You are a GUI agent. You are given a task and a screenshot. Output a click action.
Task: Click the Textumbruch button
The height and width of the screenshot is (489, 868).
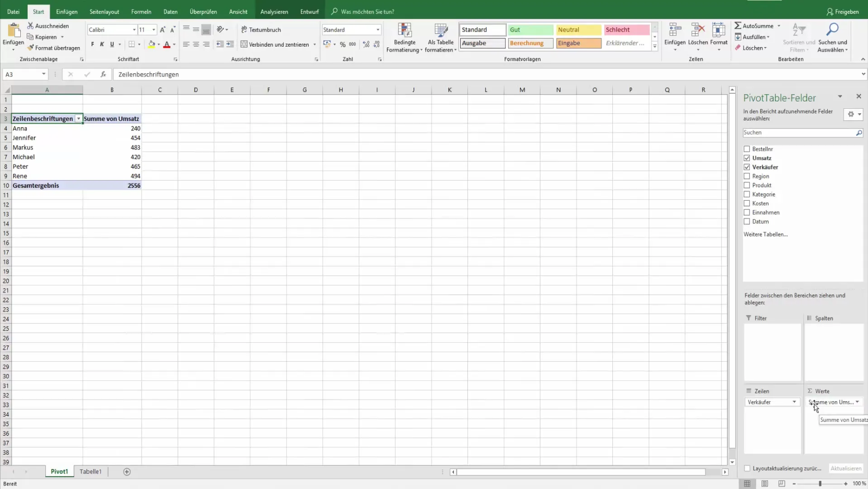(261, 29)
